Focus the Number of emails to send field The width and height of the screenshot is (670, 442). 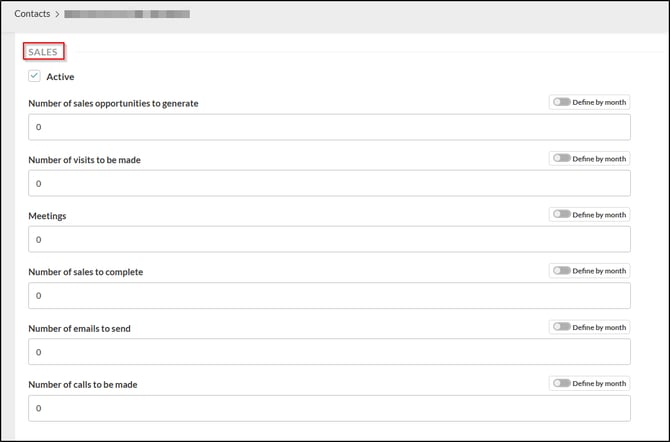coord(330,351)
